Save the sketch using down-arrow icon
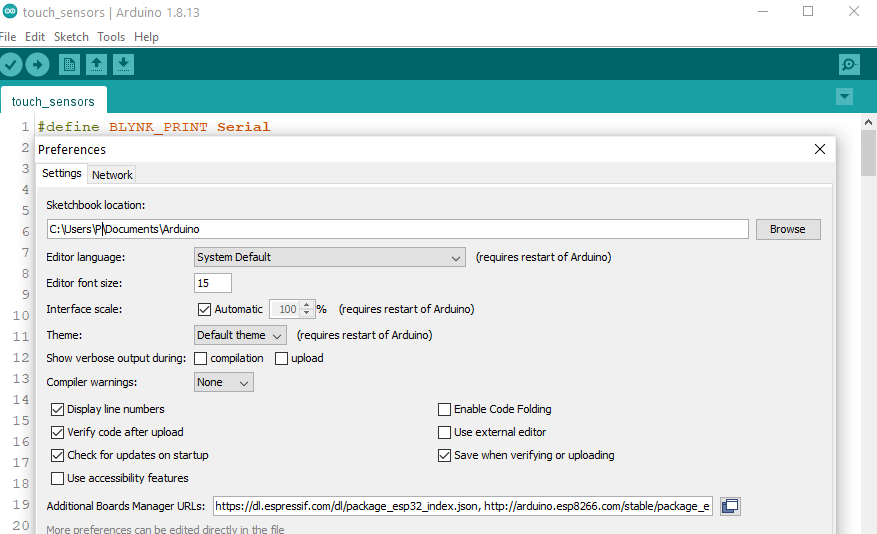This screenshot has width=877, height=534. coord(123,65)
